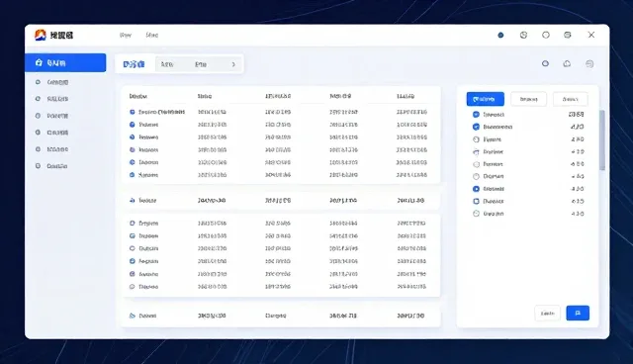Click the orange and blue app logo
Screen dimensions: 633x364
40,35
